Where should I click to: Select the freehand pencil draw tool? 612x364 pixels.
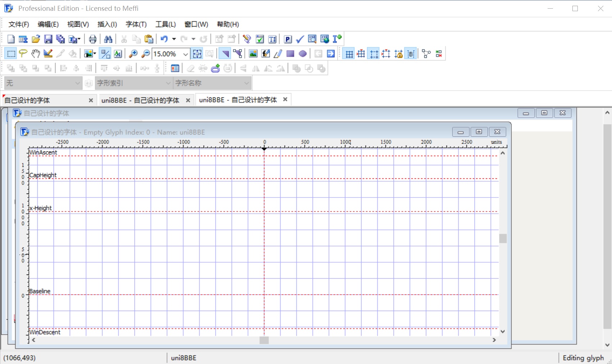coord(278,54)
